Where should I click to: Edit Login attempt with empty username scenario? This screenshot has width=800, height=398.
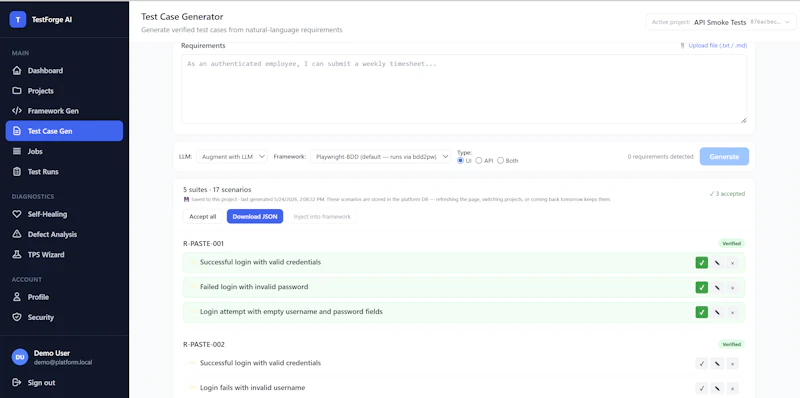point(717,312)
